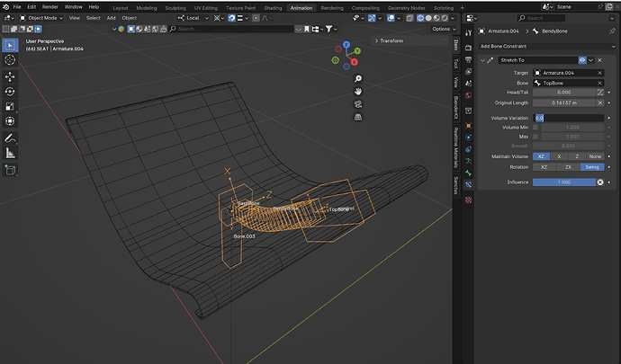Enable the volume Max checkbox
Image resolution: width=621 pixels, height=364 pixels.
point(535,137)
